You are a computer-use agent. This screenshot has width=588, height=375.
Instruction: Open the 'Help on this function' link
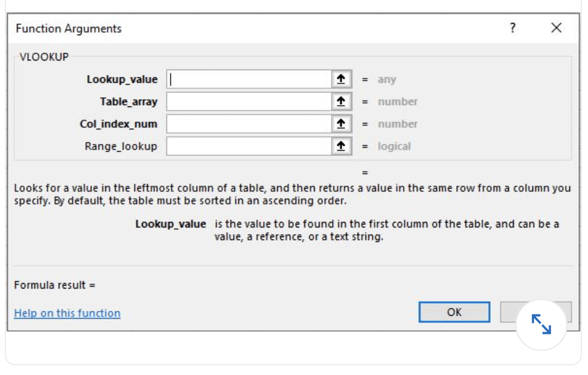point(67,313)
